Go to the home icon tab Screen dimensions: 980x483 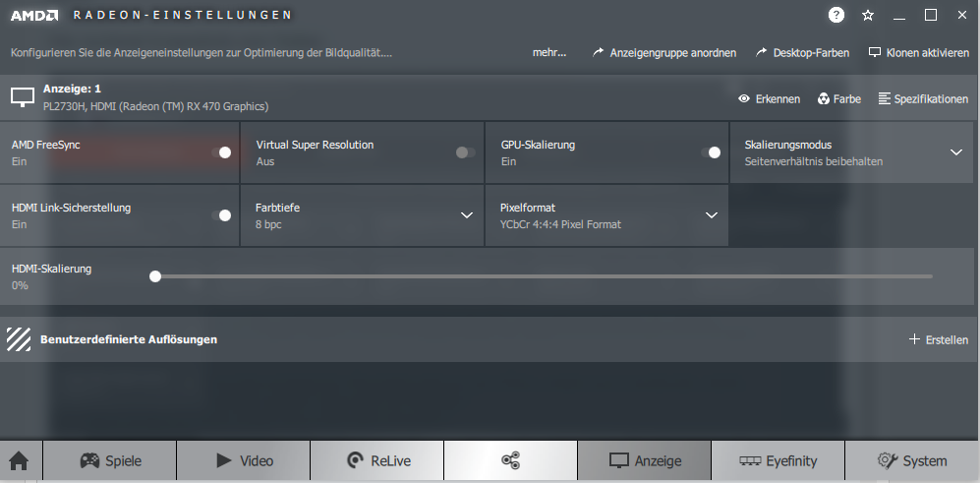click(x=19, y=461)
